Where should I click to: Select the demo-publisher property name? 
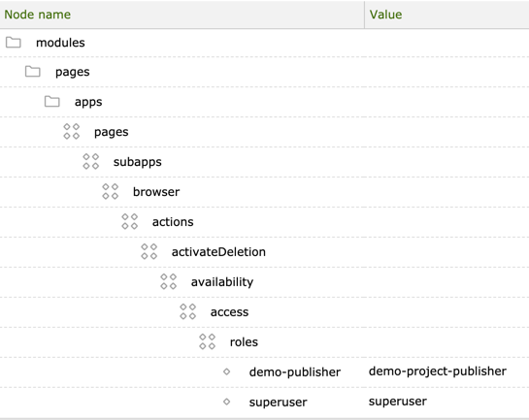(295, 372)
